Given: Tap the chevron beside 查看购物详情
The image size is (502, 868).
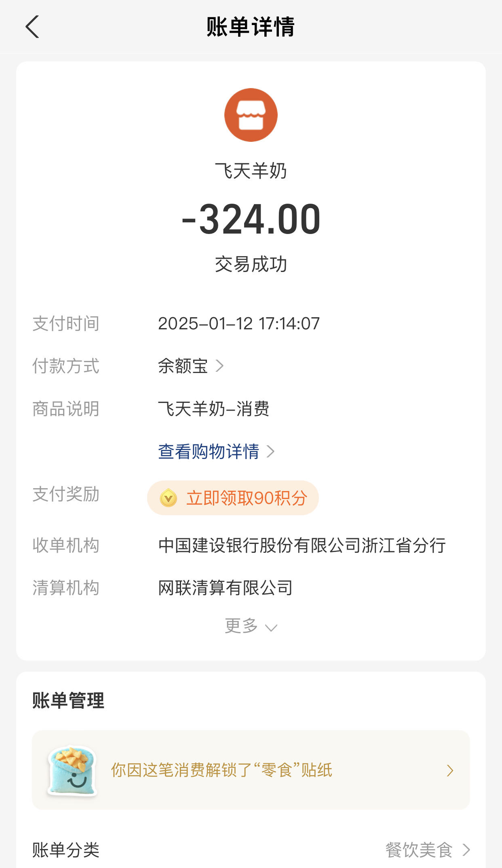Looking at the screenshot, I should [271, 451].
